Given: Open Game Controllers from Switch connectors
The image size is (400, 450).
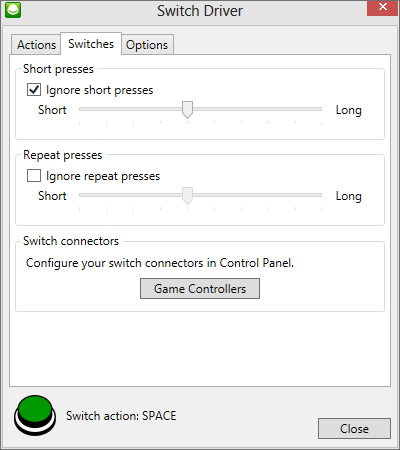Looking at the screenshot, I should coord(200,289).
